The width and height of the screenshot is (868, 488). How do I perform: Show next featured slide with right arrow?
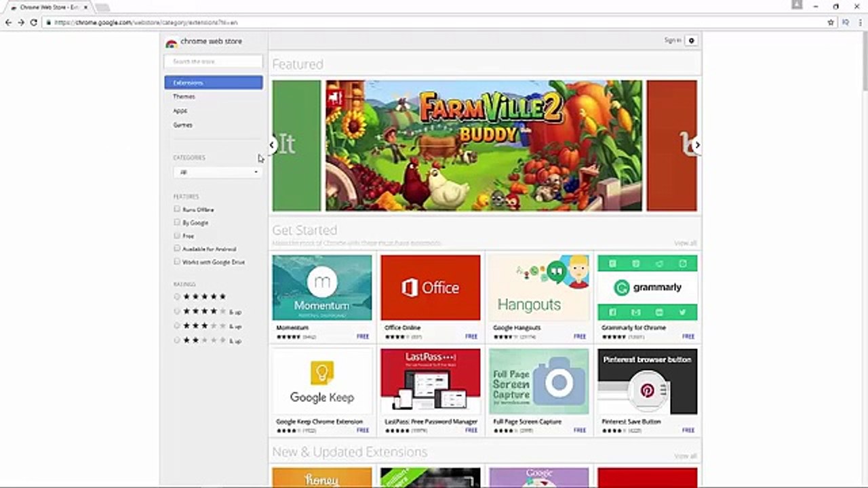pyautogui.click(x=696, y=144)
